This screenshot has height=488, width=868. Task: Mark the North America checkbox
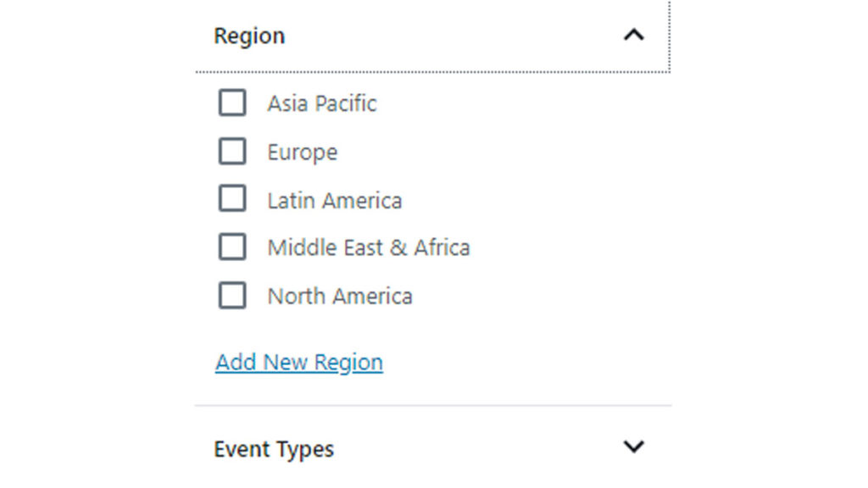click(232, 296)
